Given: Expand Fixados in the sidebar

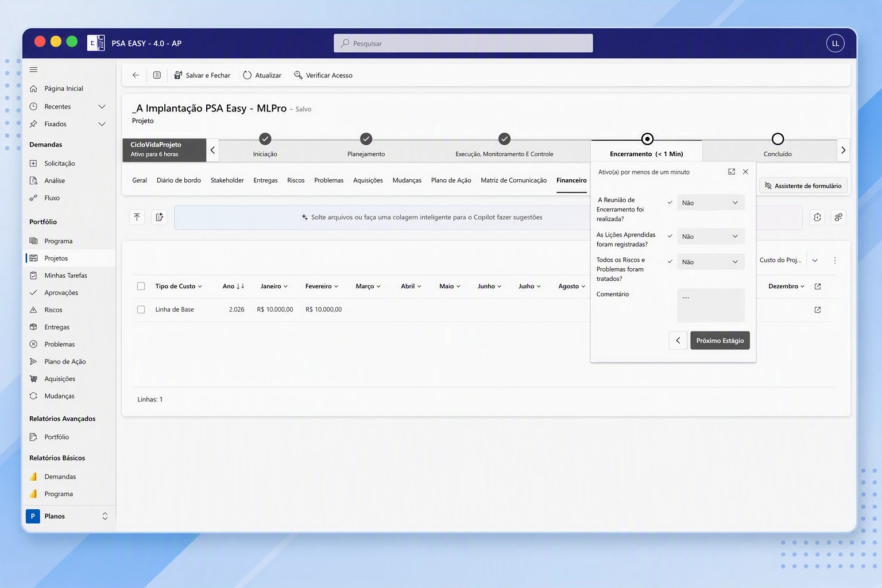Looking at the screenshot, I should (x=102, y=124).
